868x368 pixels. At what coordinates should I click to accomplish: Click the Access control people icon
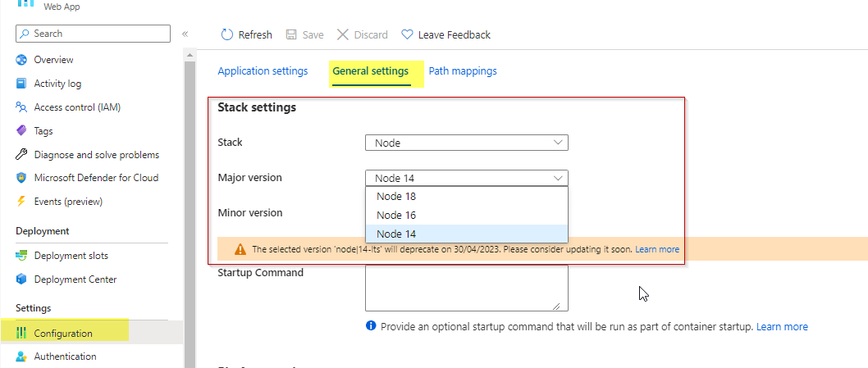point(21,107)
